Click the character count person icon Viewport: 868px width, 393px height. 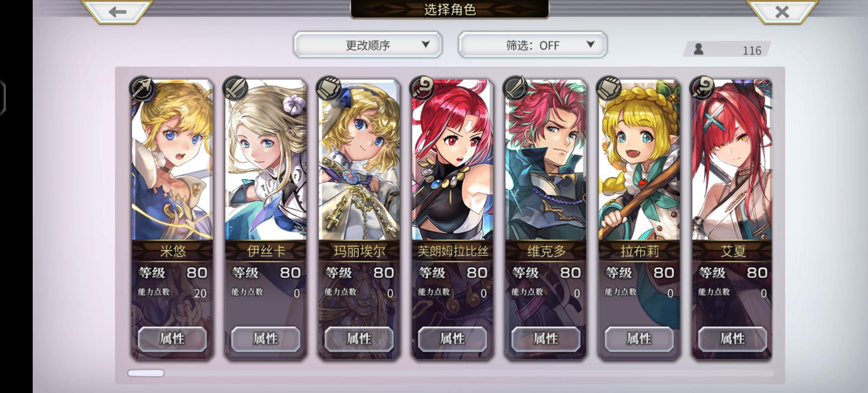pos(698,49)
